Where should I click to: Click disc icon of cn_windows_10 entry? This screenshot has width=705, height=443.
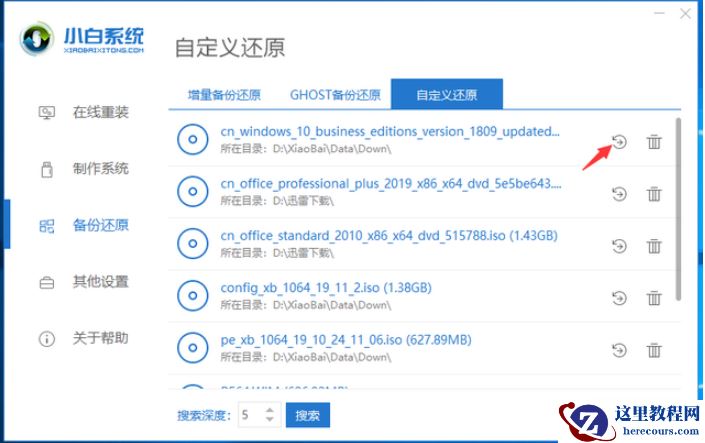click(x=192, y=139)
